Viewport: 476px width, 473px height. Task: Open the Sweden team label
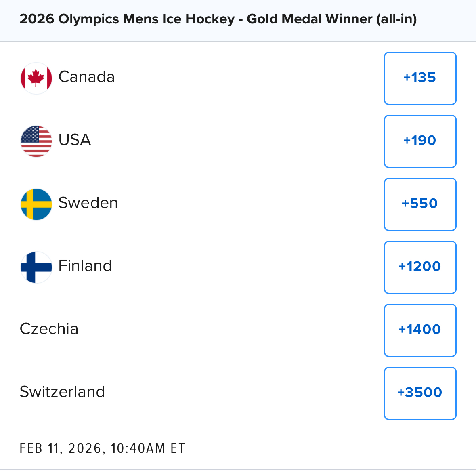88,203
